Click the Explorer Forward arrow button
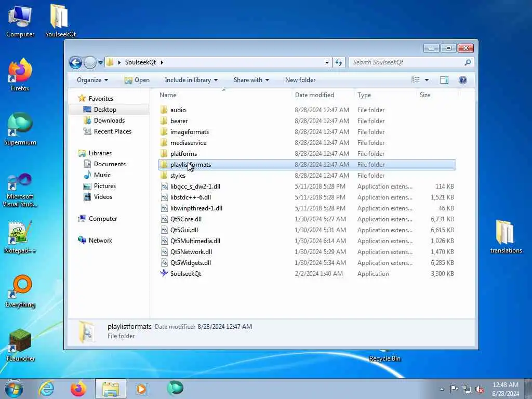 [x=90, y=62]
